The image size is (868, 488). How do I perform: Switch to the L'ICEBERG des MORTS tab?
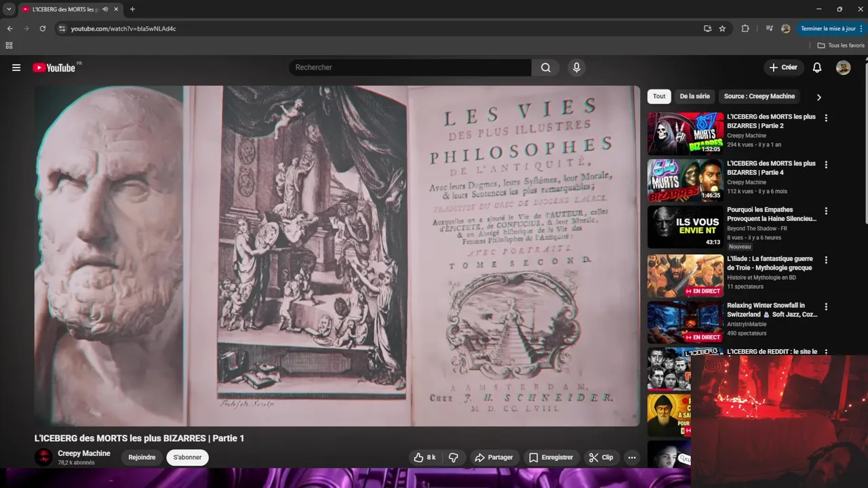(65, 9)
